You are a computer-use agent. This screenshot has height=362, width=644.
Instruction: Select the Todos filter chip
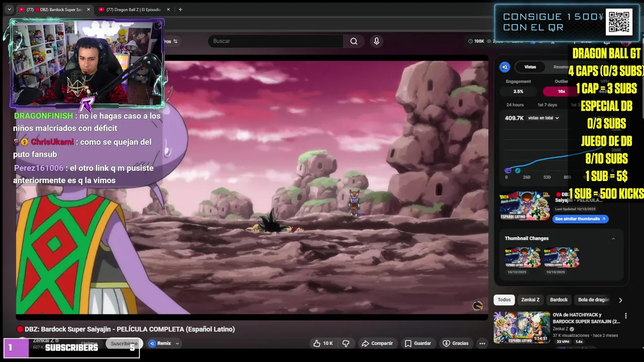[504, 300]
